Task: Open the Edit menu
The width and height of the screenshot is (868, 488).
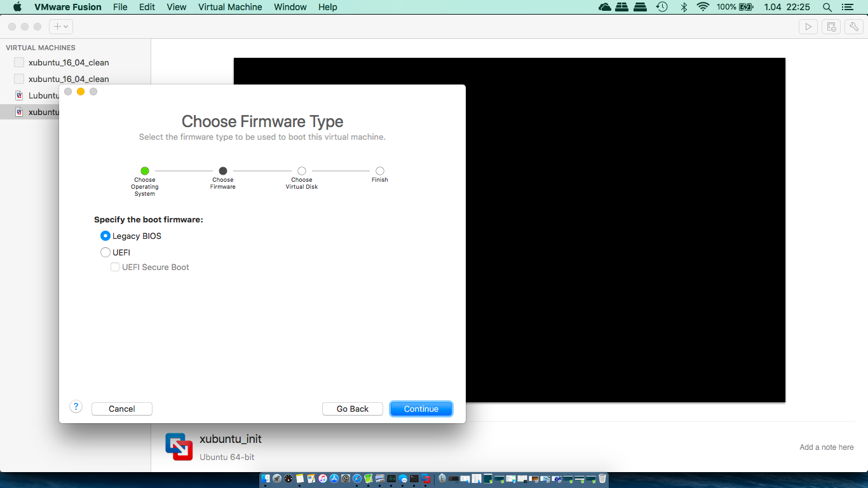Action: click(147, 7)
